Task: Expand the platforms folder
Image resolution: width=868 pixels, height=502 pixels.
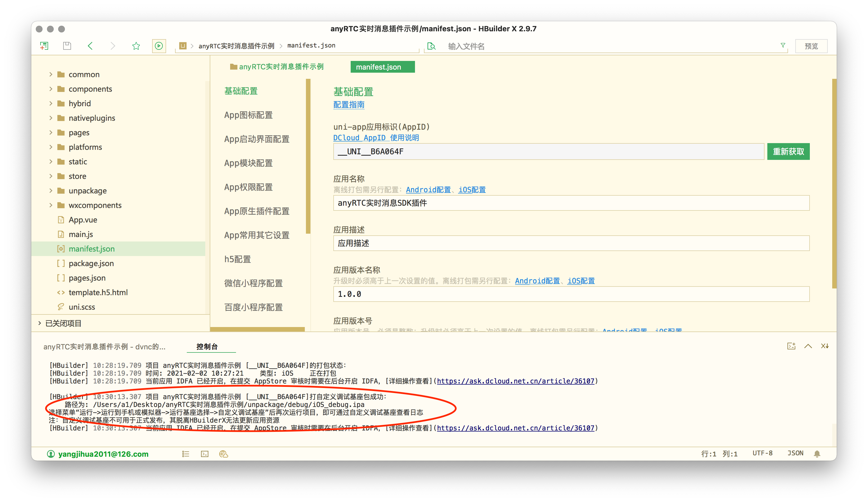Action: (51, 147)
